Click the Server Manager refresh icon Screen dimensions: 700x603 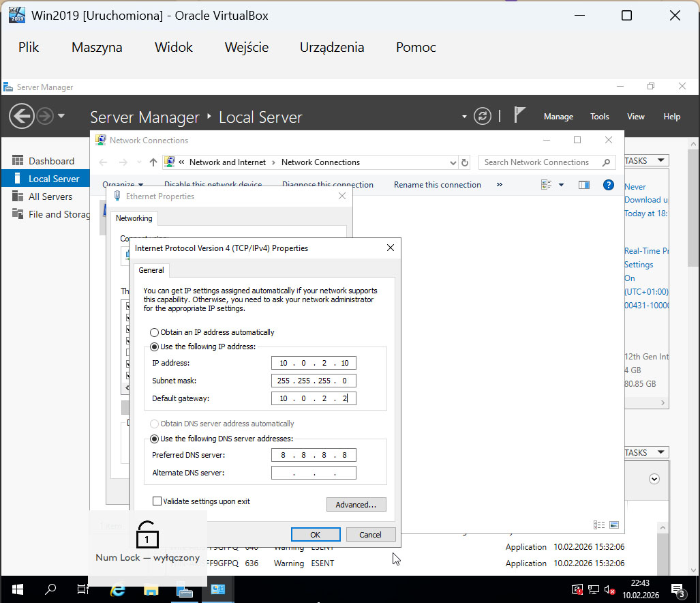(482, 116)
